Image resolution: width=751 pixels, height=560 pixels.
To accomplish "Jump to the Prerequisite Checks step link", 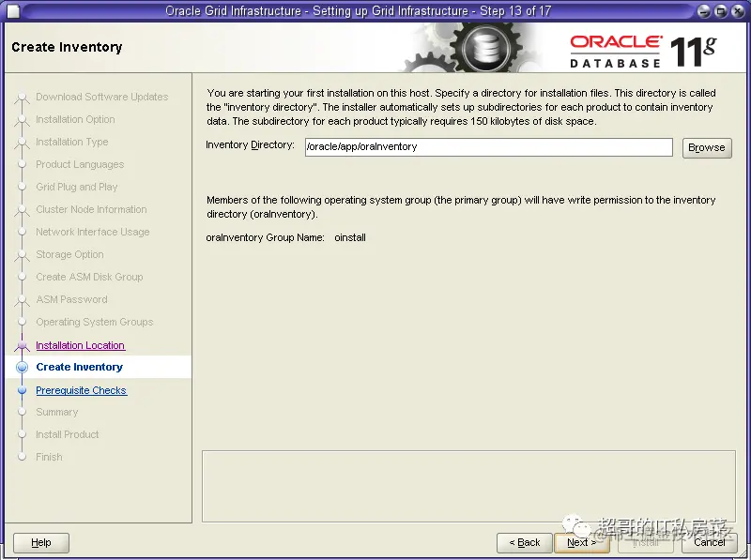I will [x=81, y=390].
